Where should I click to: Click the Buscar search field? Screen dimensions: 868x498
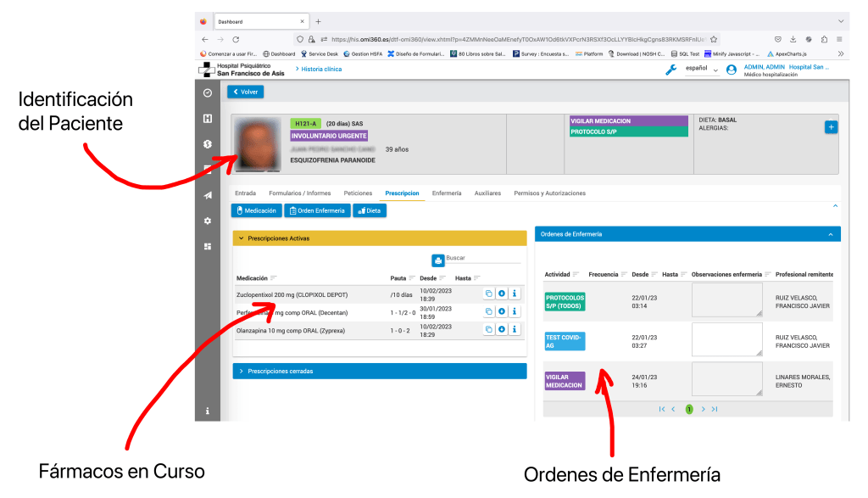(483, 258)
